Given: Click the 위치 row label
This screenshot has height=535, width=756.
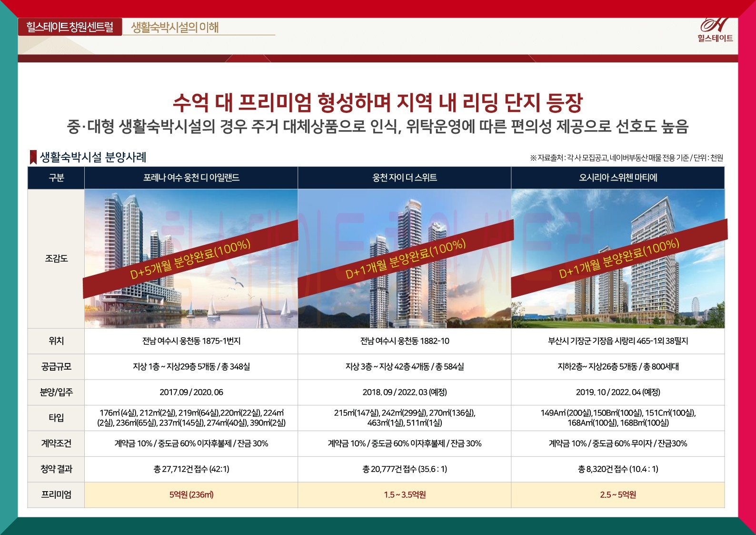Looking at the screenshot, I should 56,341.
